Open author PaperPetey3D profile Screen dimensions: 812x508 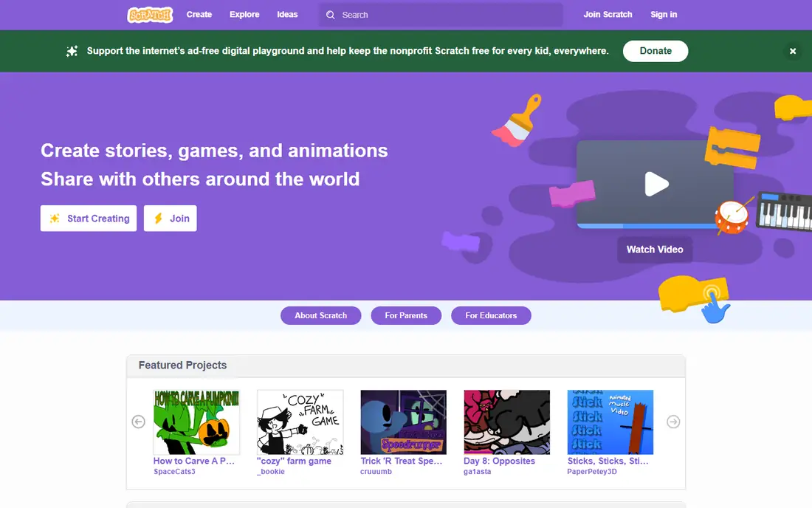point(592,472)
